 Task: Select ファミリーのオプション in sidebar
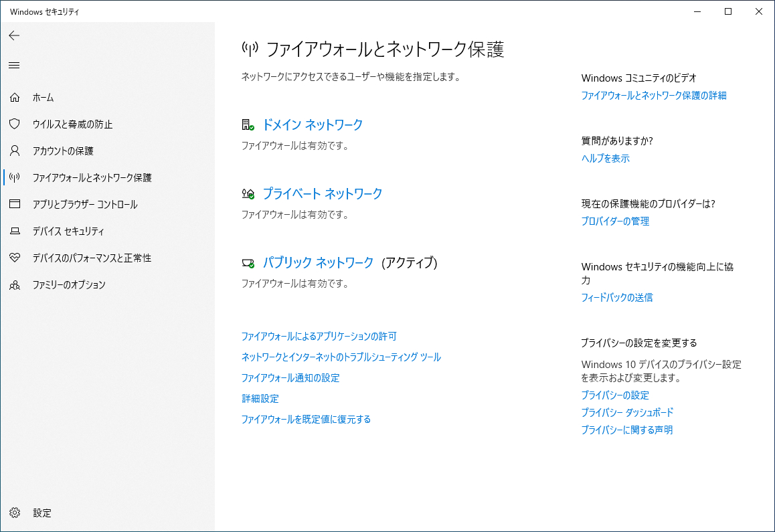click(x=69, y=285)
